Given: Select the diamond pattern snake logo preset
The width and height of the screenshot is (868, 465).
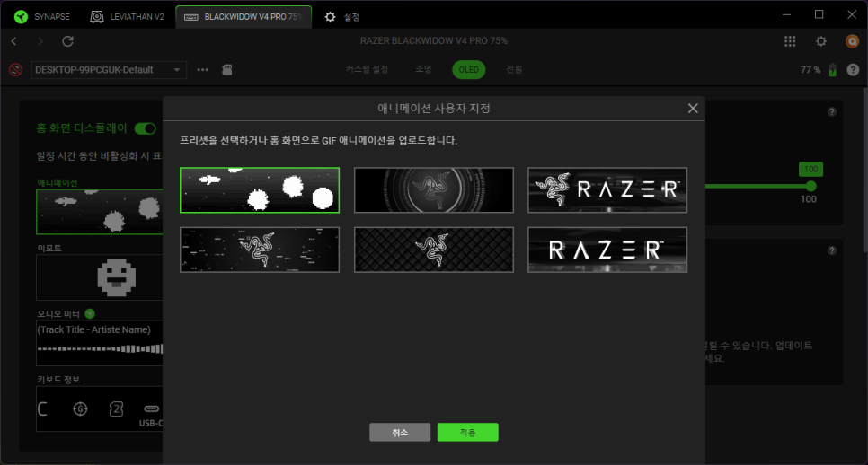Looking at the screenshot, I should (x=434, y=250).
